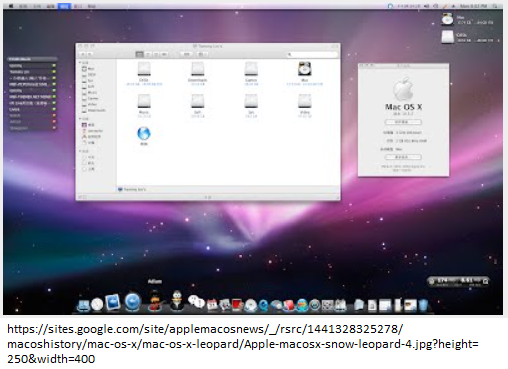Open the Finder icon in the Dock

click(x=83, y=305)
